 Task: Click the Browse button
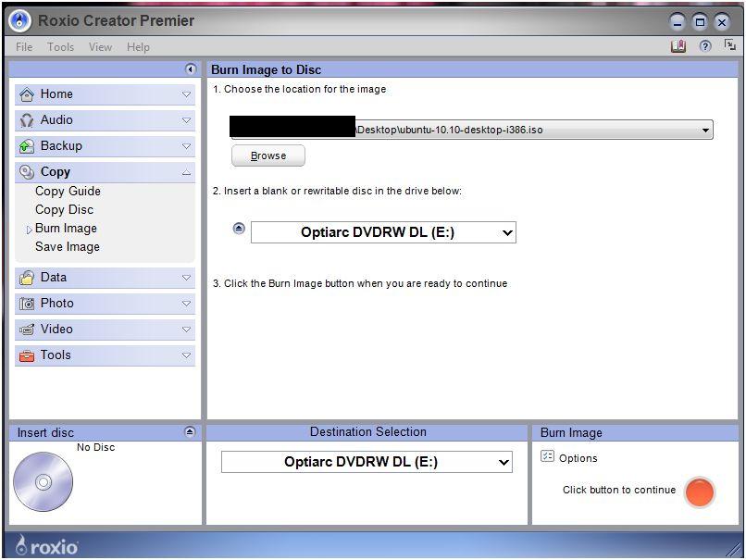268,156
